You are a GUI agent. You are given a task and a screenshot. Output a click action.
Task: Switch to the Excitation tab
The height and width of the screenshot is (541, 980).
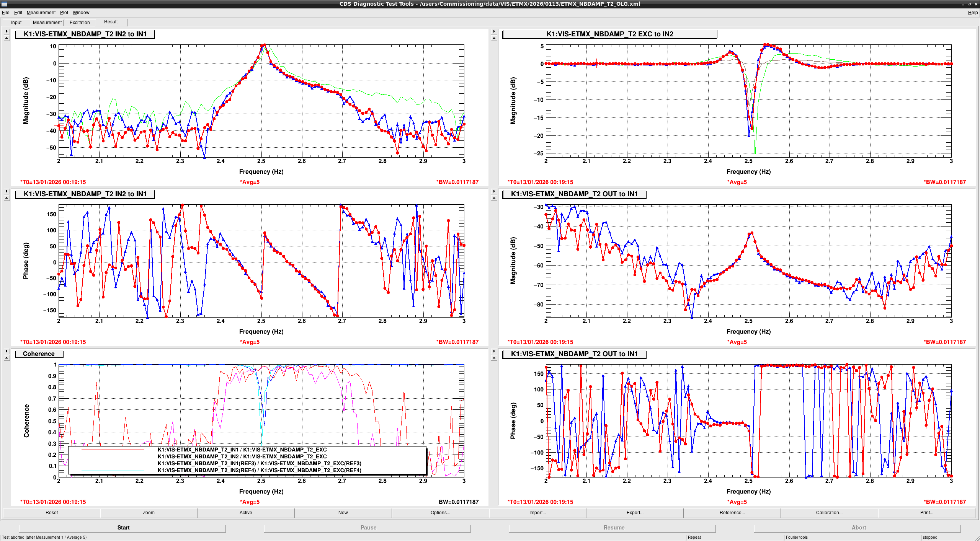(x=80, y=23)
